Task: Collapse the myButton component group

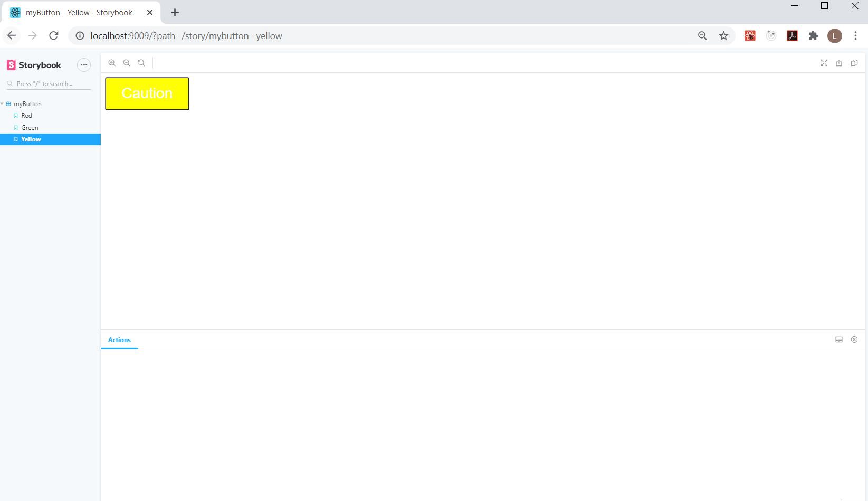Action: point(27,103)
